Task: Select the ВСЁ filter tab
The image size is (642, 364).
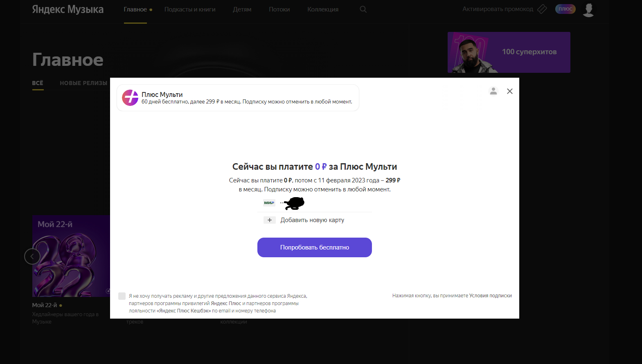Action: (38, 83)
